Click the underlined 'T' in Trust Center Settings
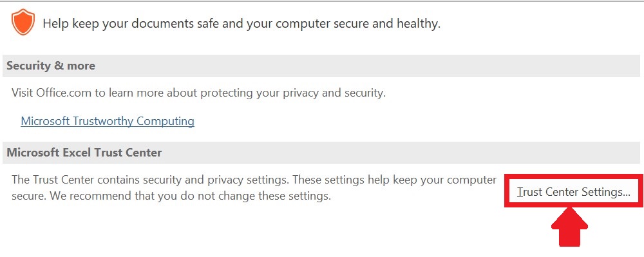 [520, 192]
